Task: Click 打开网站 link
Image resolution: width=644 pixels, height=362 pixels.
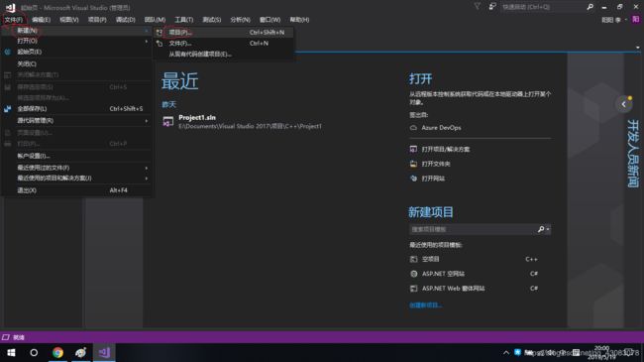Action: coord(433,179)
